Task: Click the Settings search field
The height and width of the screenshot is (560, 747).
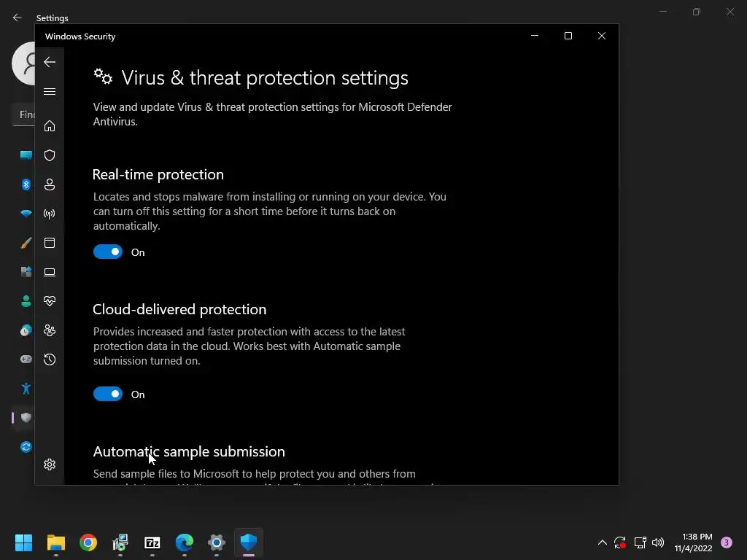Action: click(x=23, y=114)
